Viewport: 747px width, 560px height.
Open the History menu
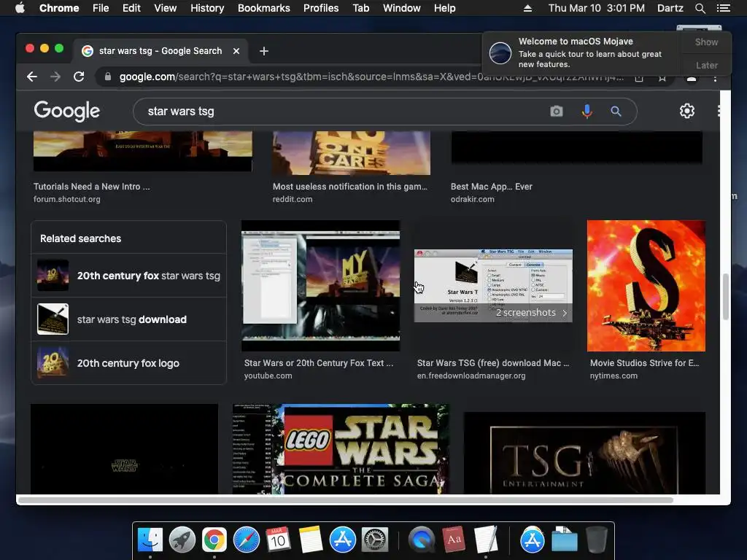207,8
